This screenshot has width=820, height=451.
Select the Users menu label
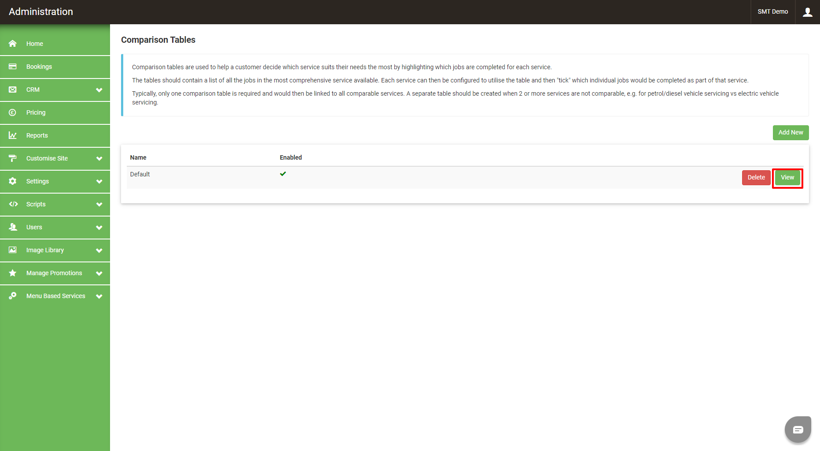[34, 227]
